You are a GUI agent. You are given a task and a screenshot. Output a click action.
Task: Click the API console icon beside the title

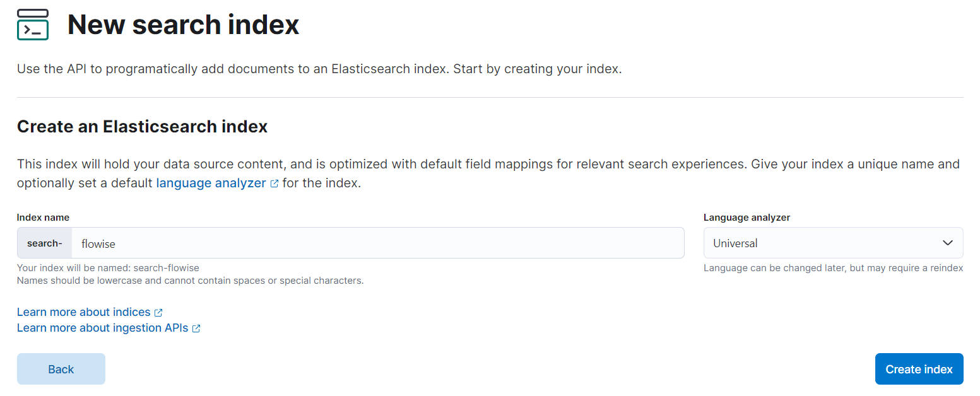(x=33, y=25)
